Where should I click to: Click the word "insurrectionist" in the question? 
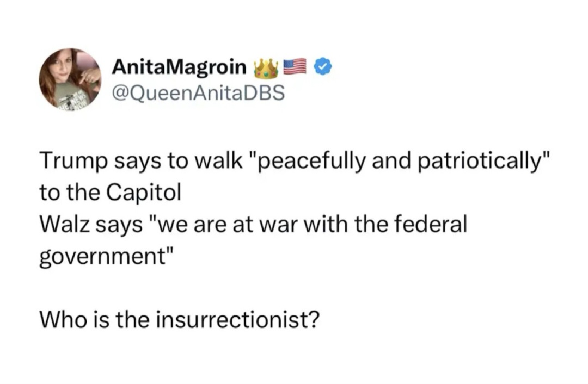[x=232, y=319]
